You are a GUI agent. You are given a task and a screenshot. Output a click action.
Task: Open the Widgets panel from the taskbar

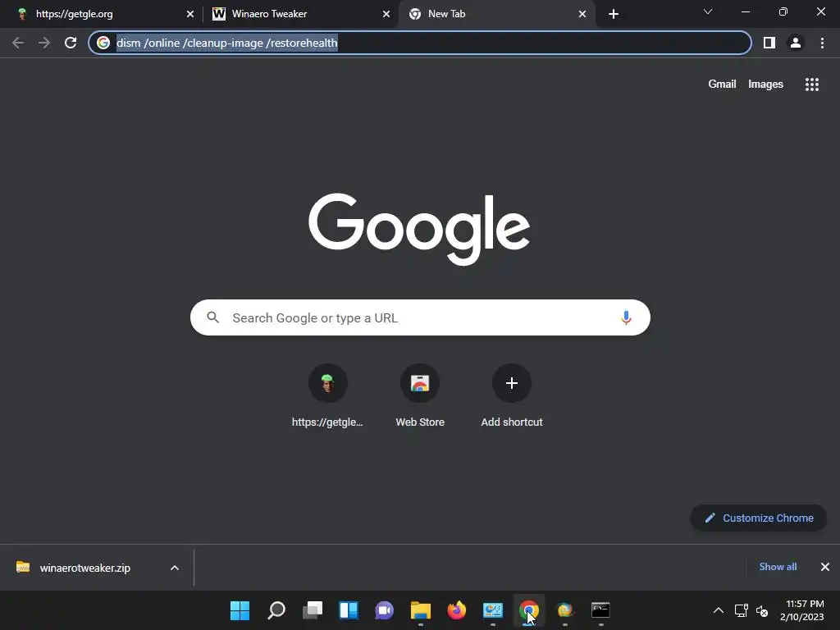[x=348, y=610]
